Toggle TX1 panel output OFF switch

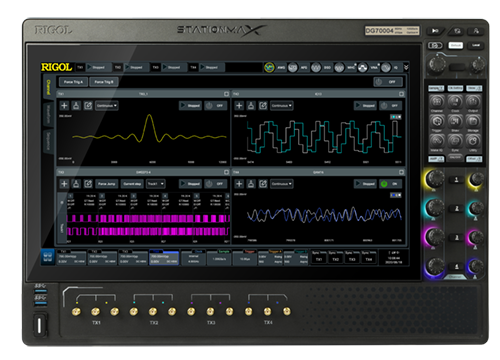216,106
